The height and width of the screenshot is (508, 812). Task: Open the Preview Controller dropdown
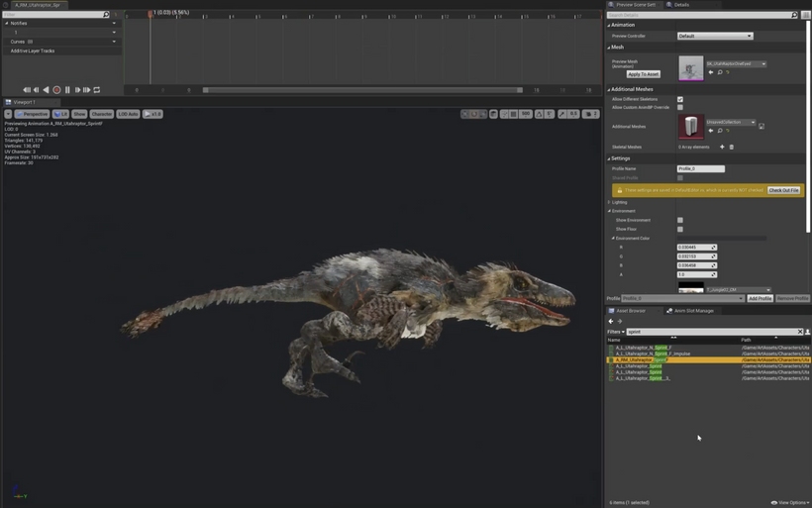(x=715, y=36)
